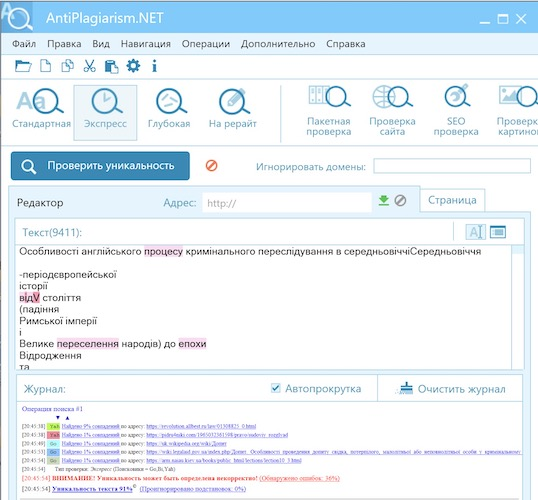The image size is (538, 500).
Task: Click highlighted word процесу in text
Action: (x=163, y=251)
